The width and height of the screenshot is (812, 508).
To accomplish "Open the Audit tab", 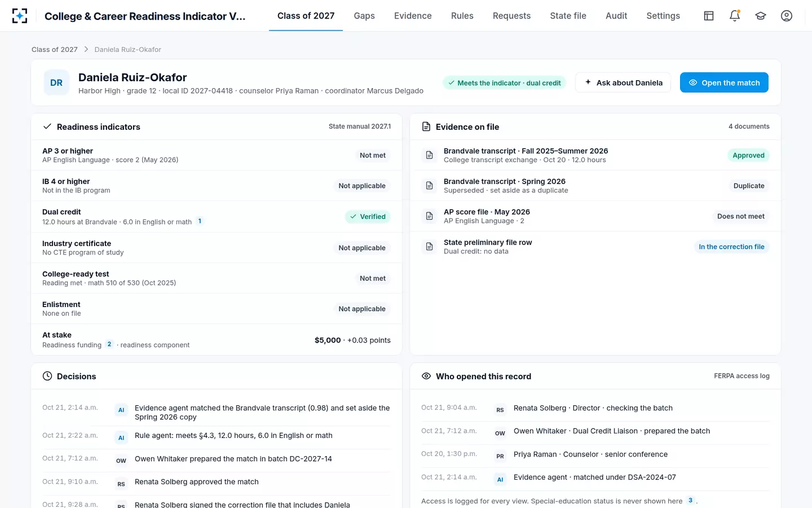I will pyautogui.click(x=616, y=16).
